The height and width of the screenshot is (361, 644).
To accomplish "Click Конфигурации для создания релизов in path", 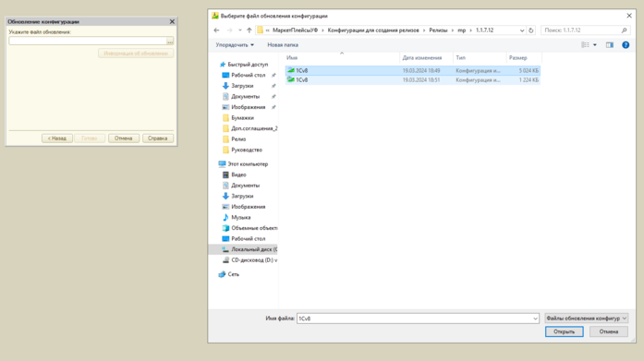I will click(373, 30).
